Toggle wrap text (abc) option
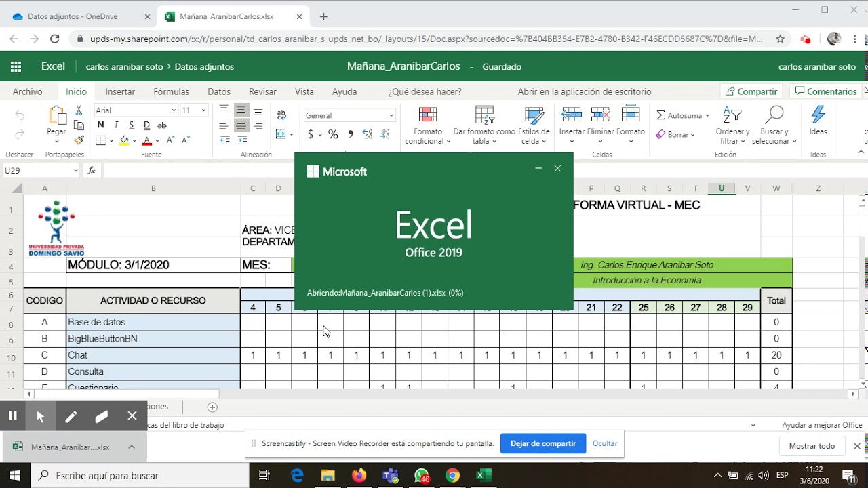Image resolution: width=868 pixels, height=488 pixels. click(x=282, y=115)
